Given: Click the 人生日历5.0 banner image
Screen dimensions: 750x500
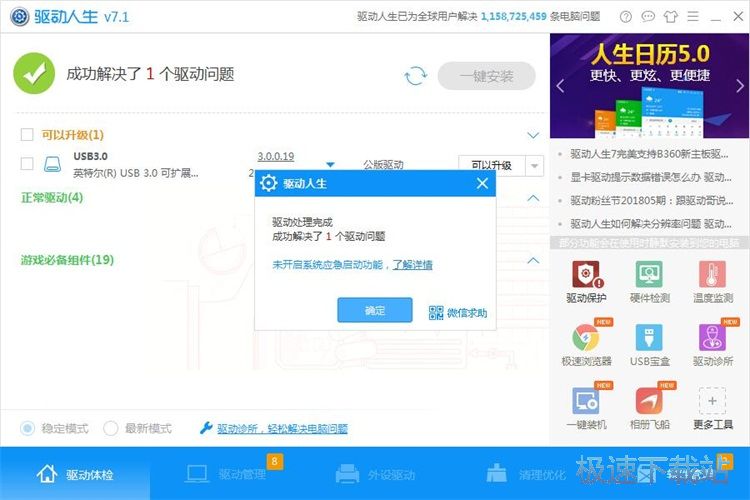Looking at the screenshot, I should (650, 86).
